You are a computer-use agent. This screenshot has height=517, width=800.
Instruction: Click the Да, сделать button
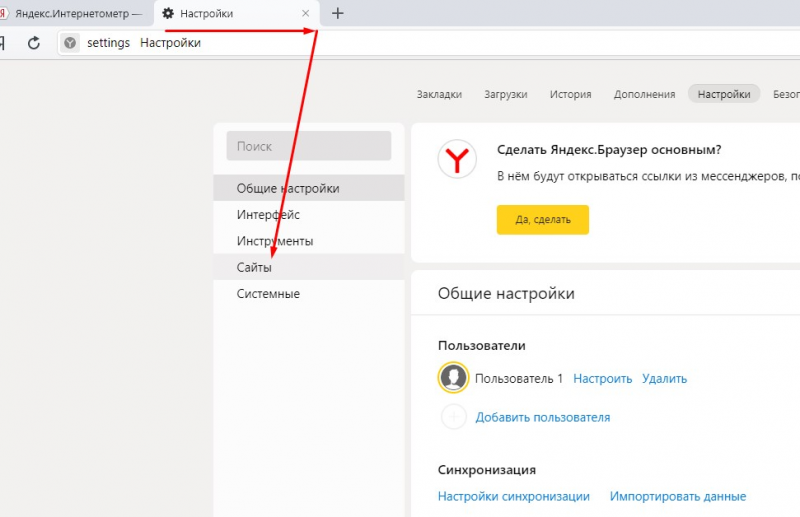tap(543, 220)
